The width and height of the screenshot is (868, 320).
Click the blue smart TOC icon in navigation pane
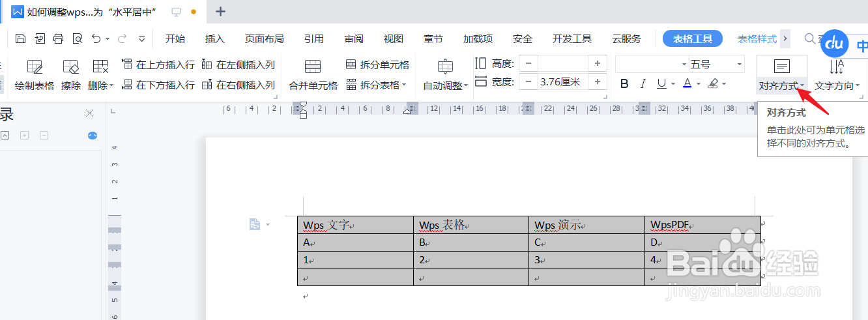click(93, 136)
